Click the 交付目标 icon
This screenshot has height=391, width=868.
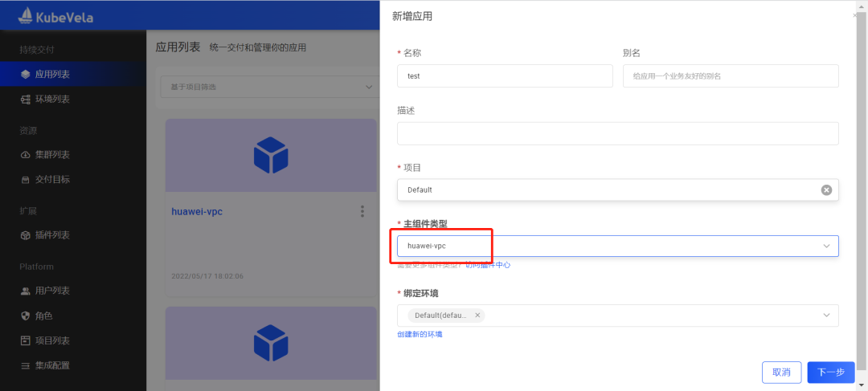click(25, 180)
